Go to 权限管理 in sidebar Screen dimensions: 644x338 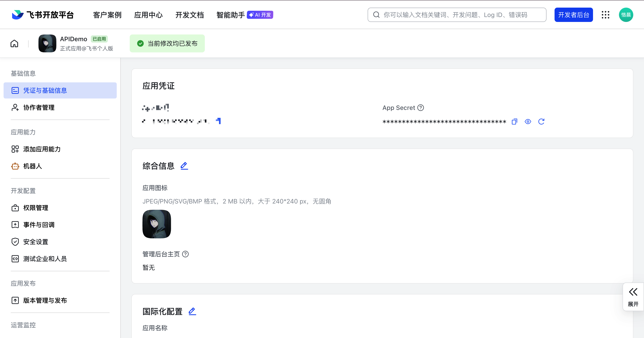pyautogui.click(x=36, y=208)
